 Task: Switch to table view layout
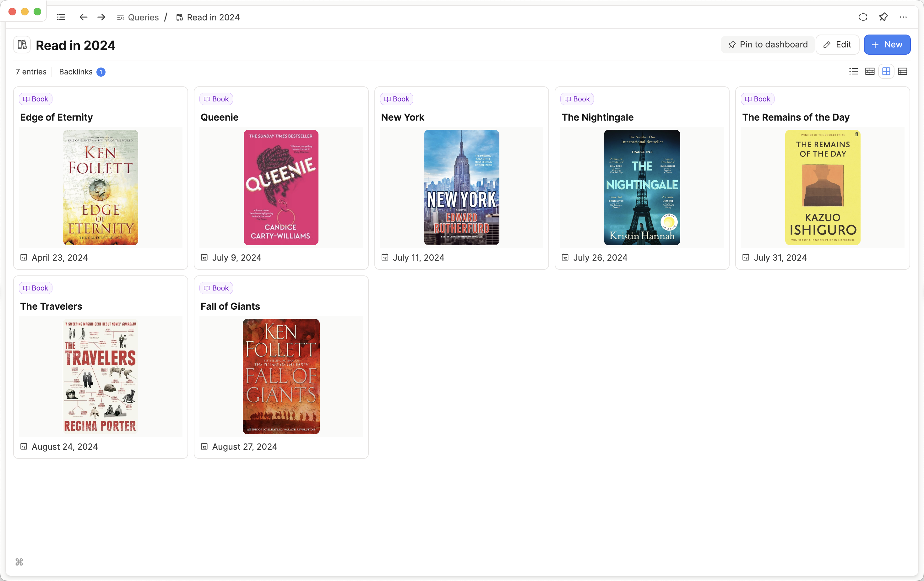click(903, 71)
